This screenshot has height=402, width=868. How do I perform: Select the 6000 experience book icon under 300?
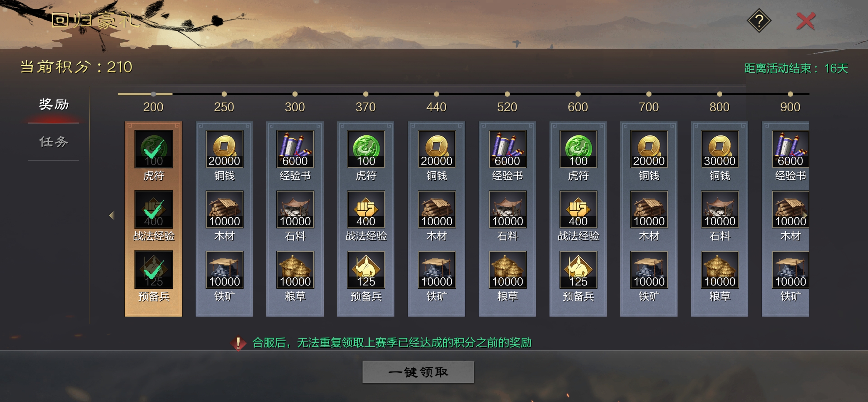(295, 149)
